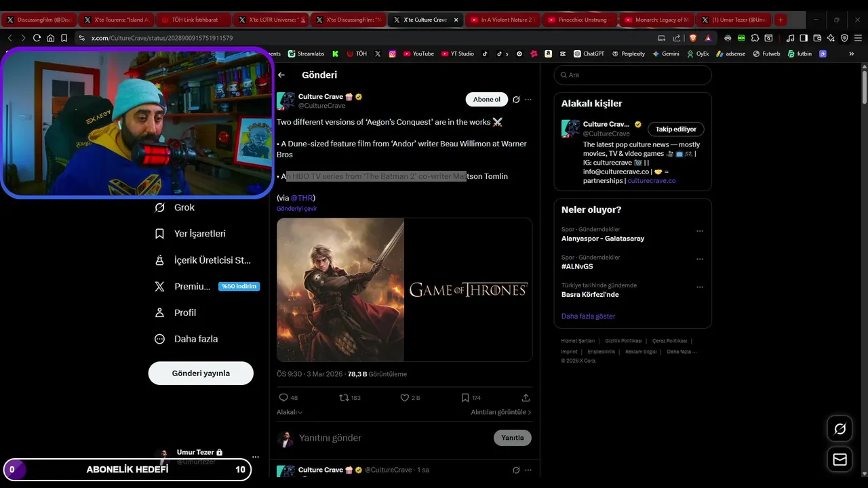Expand Alıntıları görüntüle chevron
Viewport: 868px width, 488px height.
point(501,412)
